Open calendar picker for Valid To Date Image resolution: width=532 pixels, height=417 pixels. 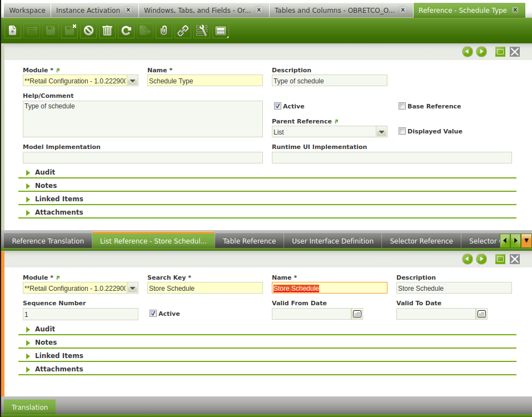pos(481,314)
